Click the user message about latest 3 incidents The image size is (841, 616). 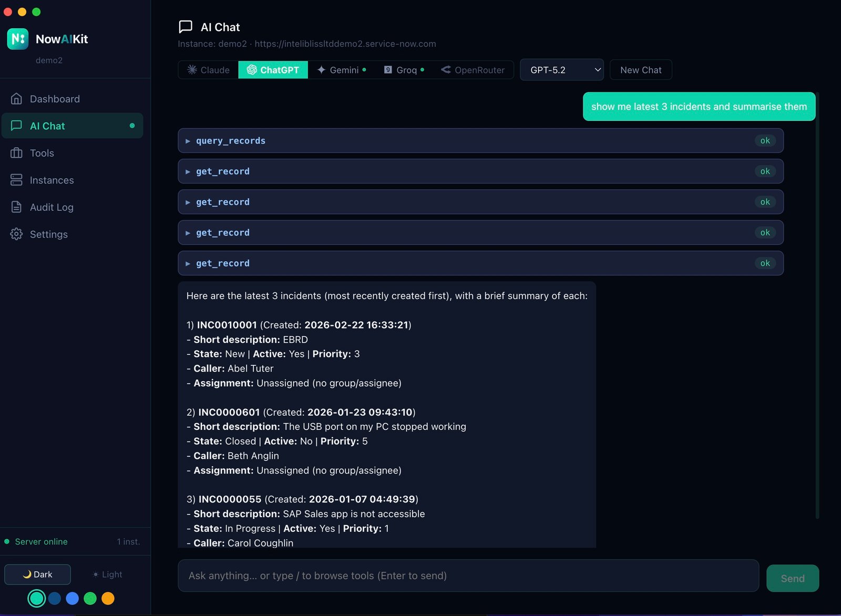point(699,106)
